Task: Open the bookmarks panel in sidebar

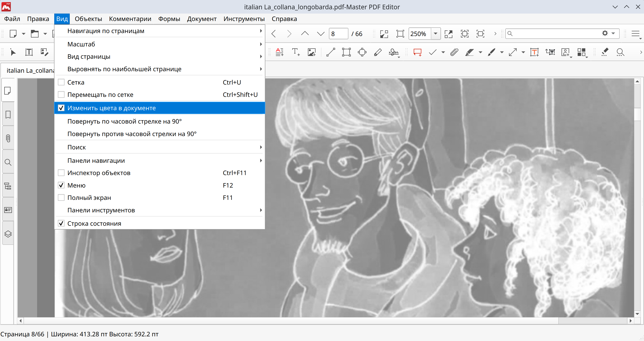Action: 8,114
